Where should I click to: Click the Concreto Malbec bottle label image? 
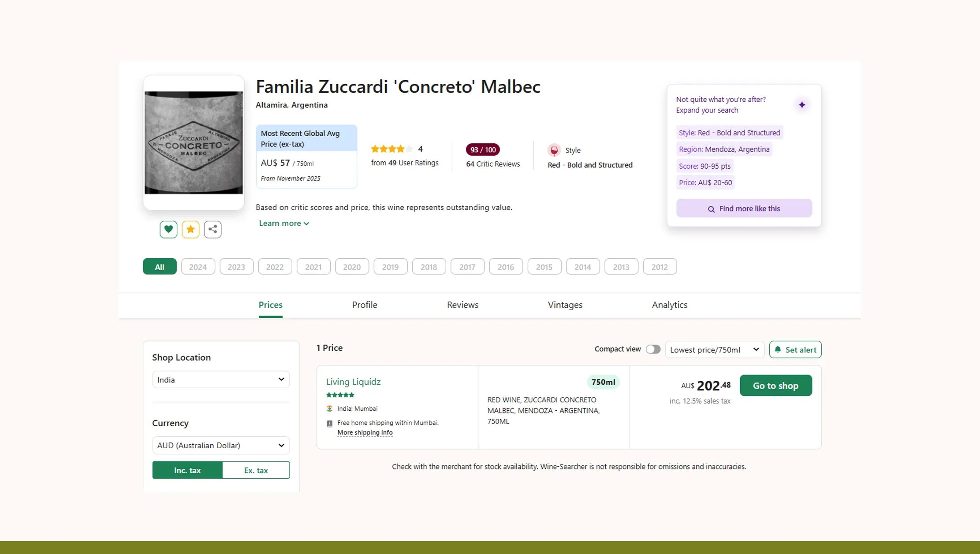(194, 142)
